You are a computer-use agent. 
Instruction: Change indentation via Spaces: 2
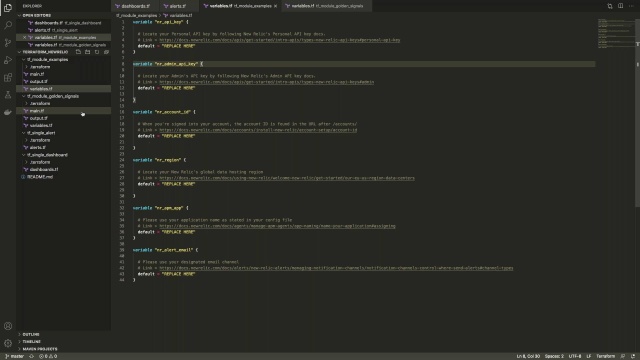click(x=554, y=356)
